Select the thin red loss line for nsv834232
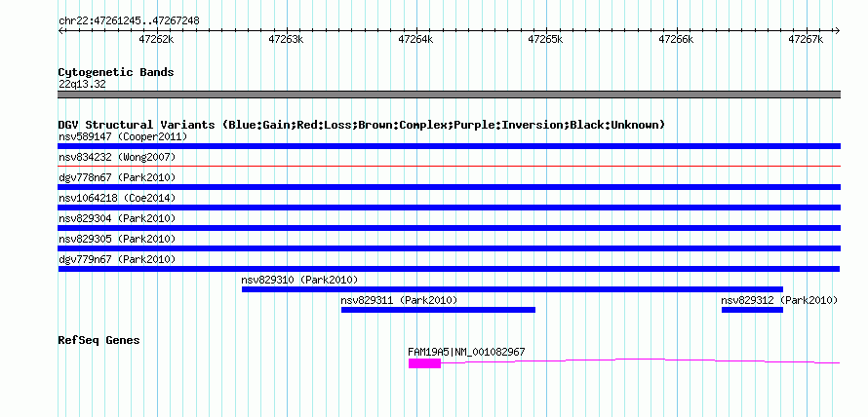 pos(449,166)
